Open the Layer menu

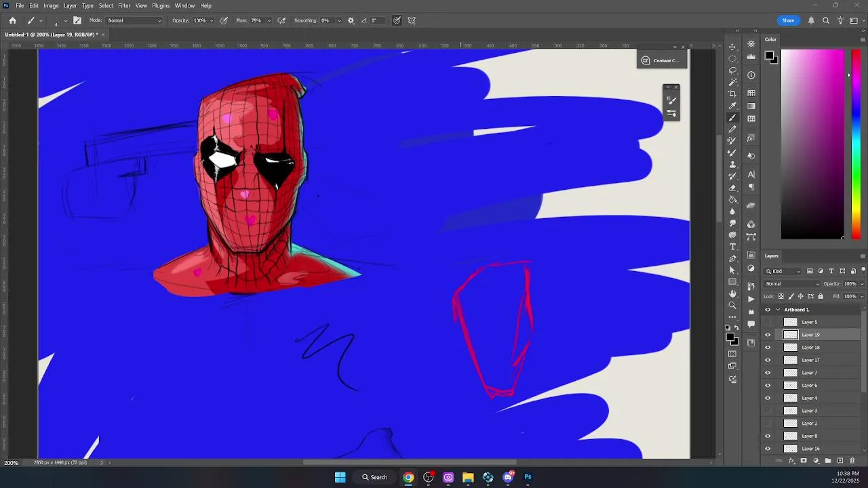point(71,5)
